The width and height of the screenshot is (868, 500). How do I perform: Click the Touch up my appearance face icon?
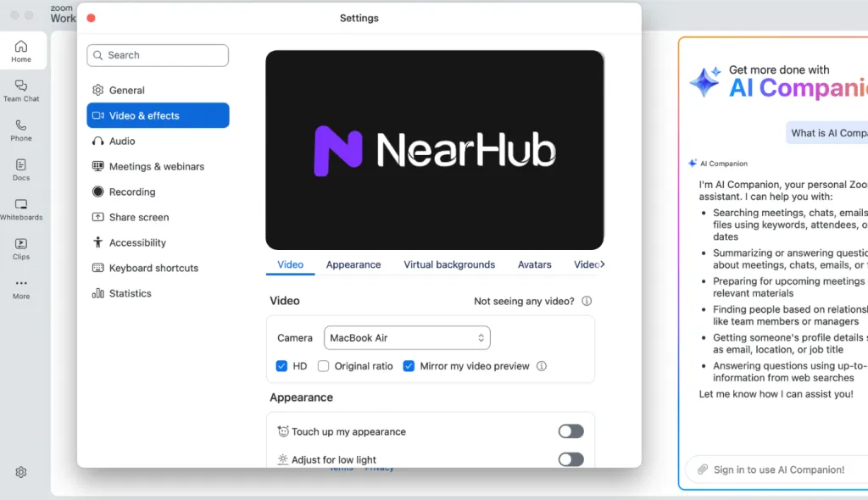[x=283, y=431]
